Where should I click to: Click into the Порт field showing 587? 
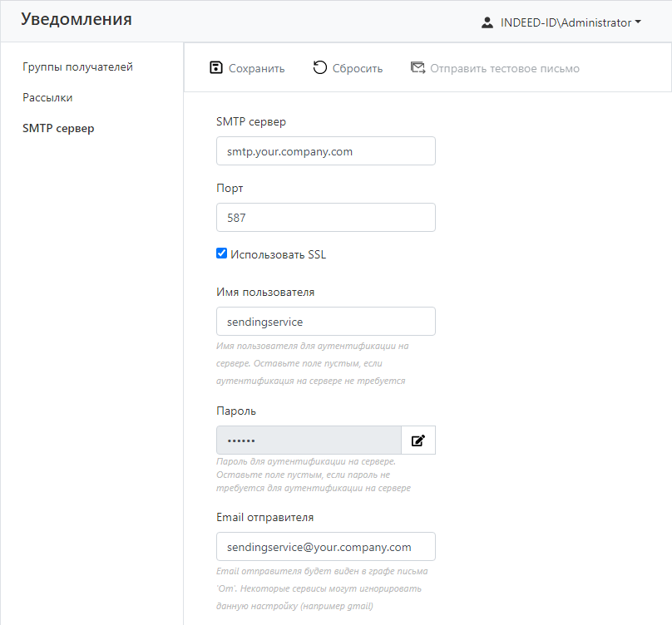click(325, 218)
